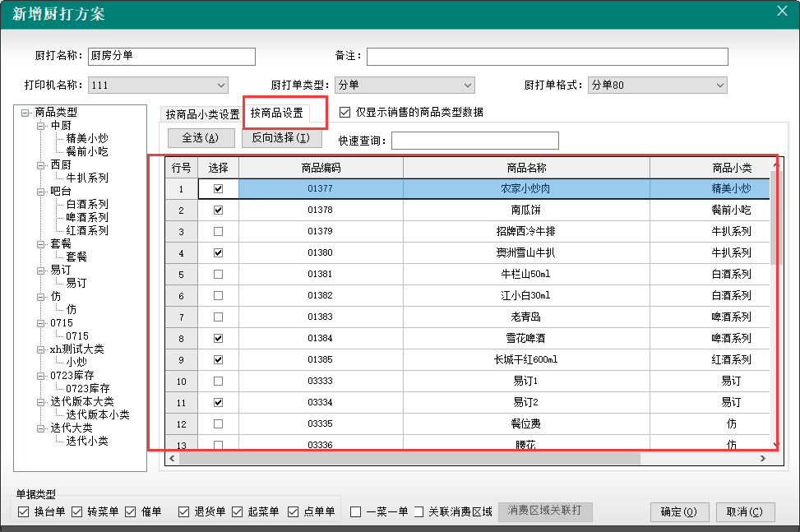Switch to the 按商品小类设置 tab
Screen dimensions: 800x532
pyautogui.click(x=201, y=112)
